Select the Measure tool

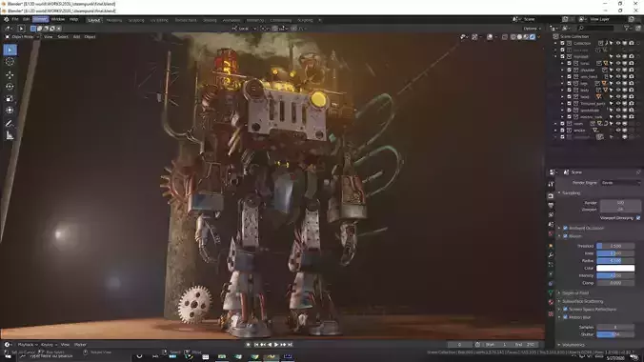10,135
